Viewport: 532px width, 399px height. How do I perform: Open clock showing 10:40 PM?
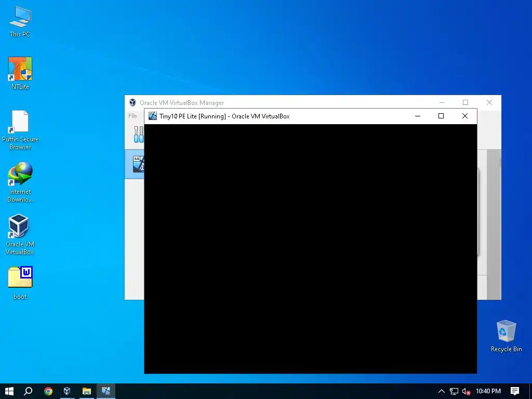click(x=488, y=391)
